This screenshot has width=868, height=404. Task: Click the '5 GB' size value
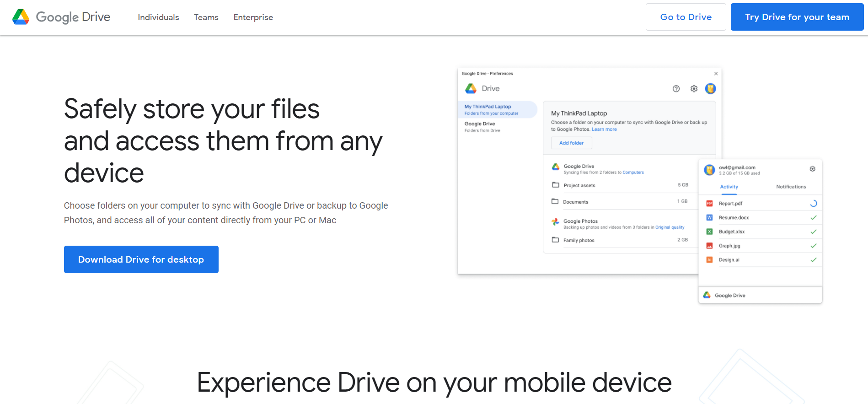coord(683,185)
